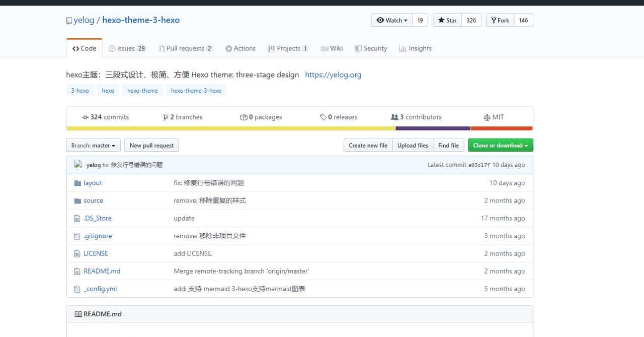644x337 pixels.
Task: Click the Projects board icon
Action: tap(271, 48)
